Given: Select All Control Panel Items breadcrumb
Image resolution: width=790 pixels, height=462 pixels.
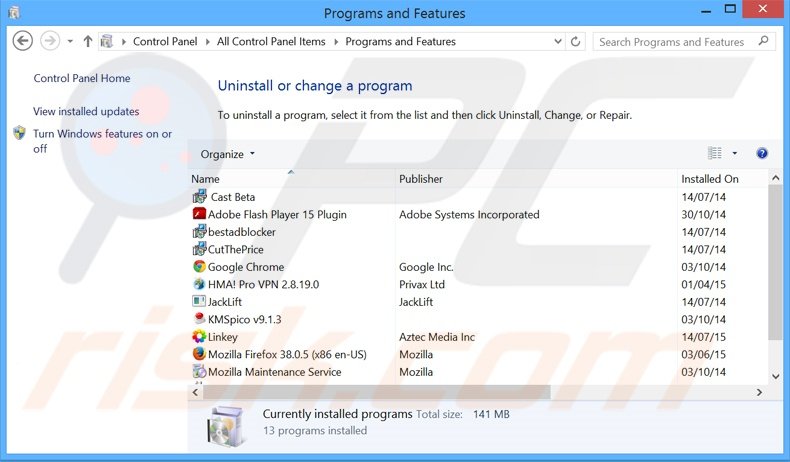Looking at the screenshot, I should coord(271,41).
